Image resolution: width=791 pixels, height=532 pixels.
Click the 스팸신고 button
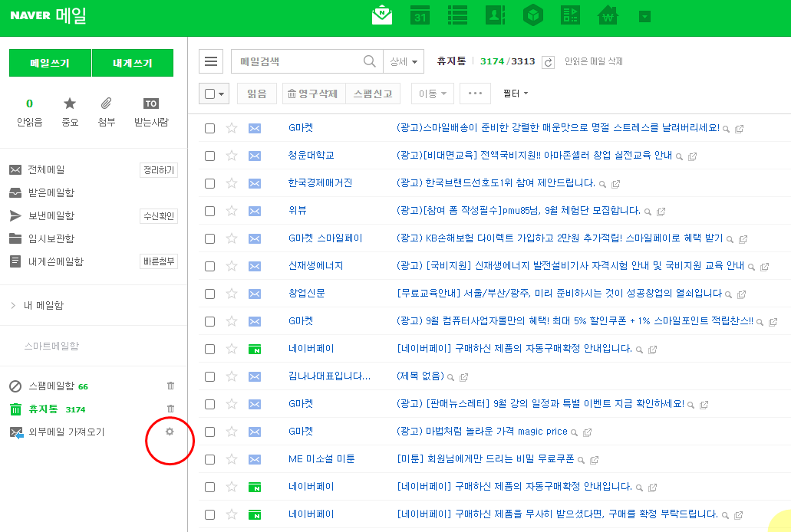point(373,94)
